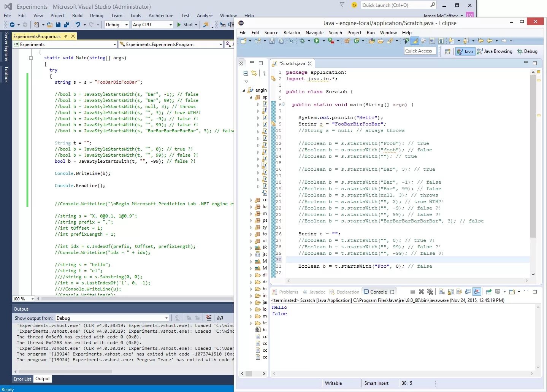Screen dimensions: 547x392
Task: Click Clear All output icon
Action: [209, 318]
